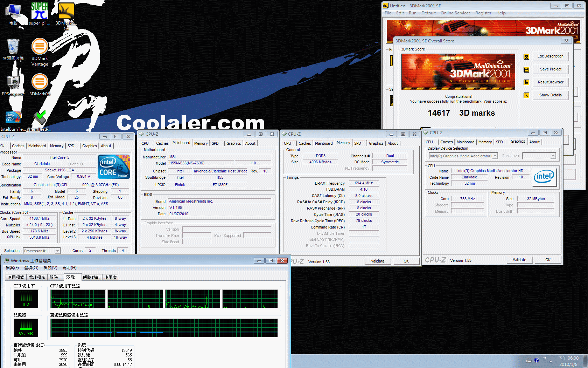The width and height of the screenshot is (588, 368).
Task: Open the Computer desktop icon
Action: pos(13,14)
